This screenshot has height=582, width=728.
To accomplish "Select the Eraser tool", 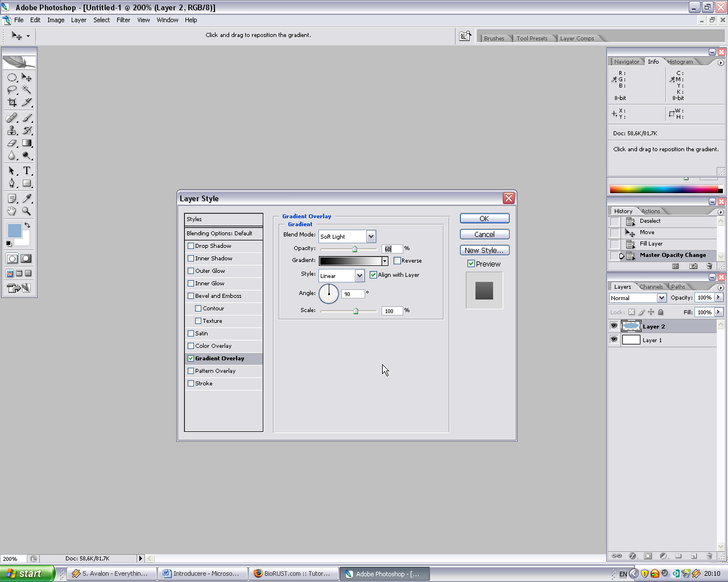I will pyautogui.click(x=12, y=143).
